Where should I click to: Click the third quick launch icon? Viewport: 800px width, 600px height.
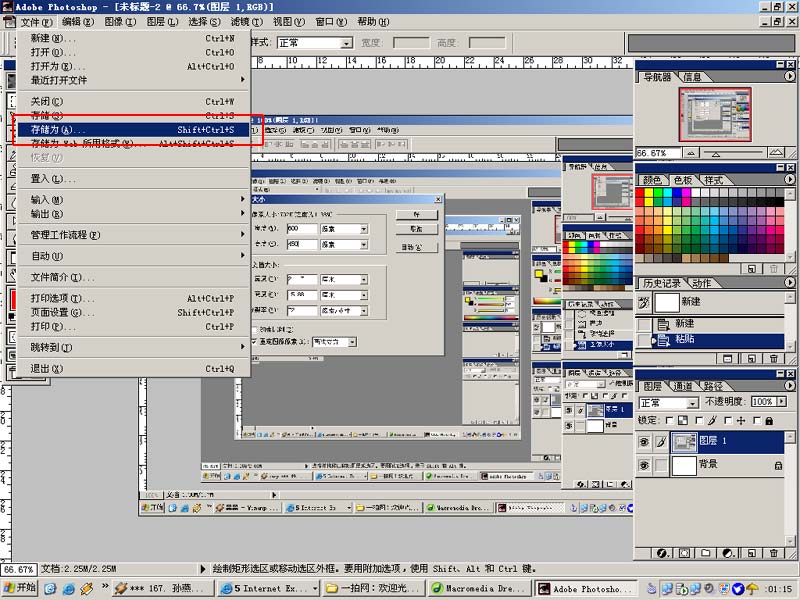87,588
